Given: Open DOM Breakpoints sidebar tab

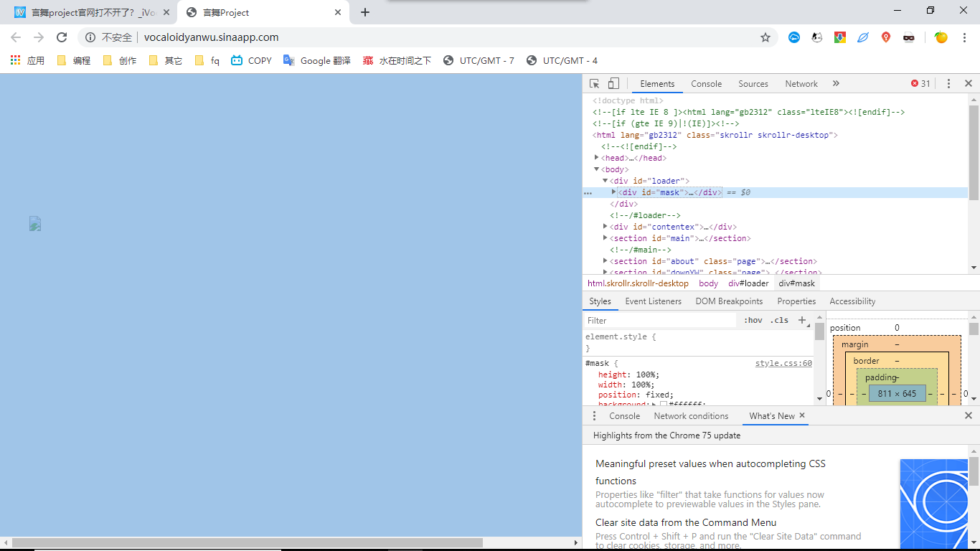Looking at the screenshot, I should [729, 301].
